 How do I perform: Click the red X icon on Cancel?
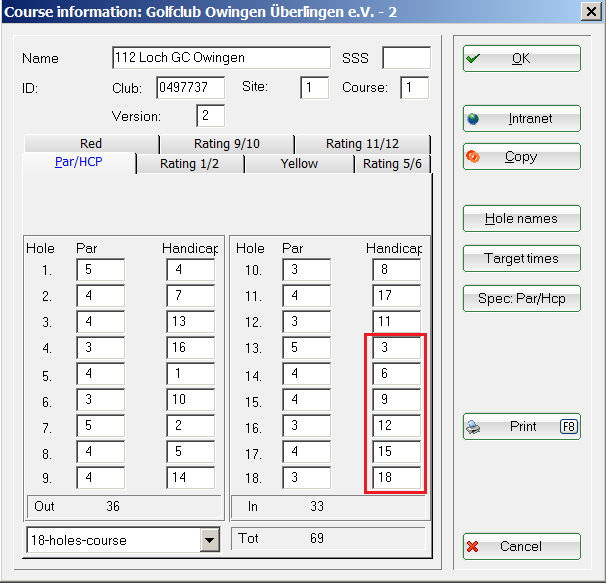pyautogui.click(x=473, y=547)
